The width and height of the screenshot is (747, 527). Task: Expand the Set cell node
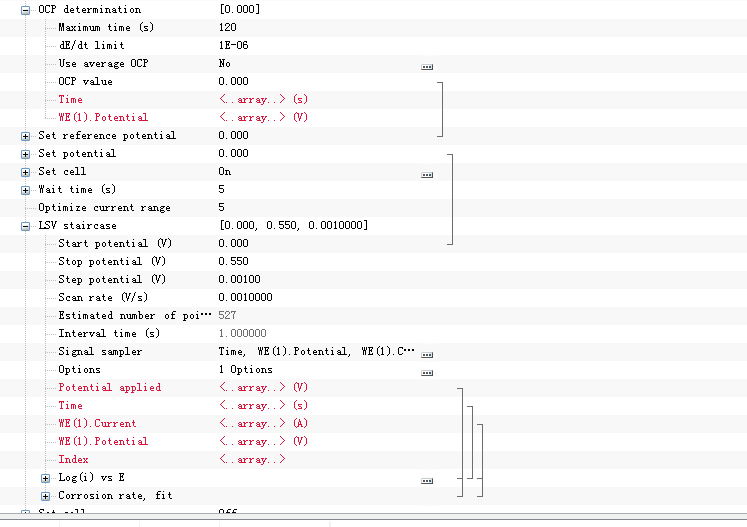[25, 172]
